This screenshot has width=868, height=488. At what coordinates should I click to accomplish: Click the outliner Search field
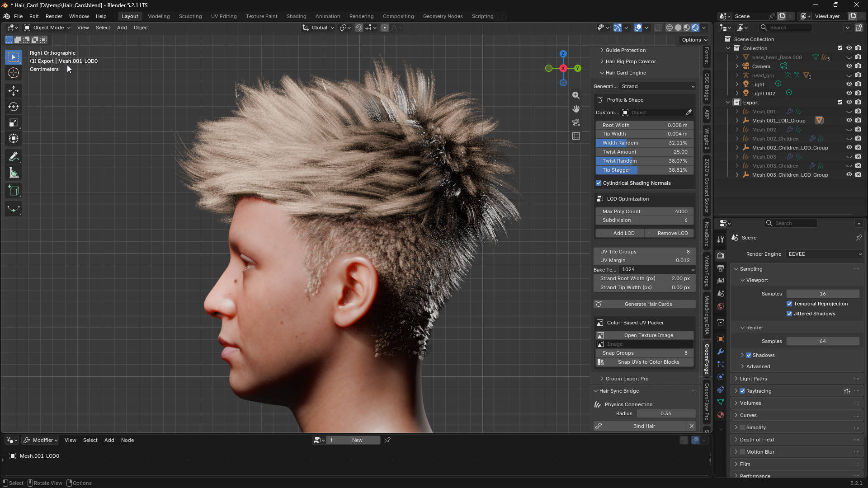[x=786, y=28]
